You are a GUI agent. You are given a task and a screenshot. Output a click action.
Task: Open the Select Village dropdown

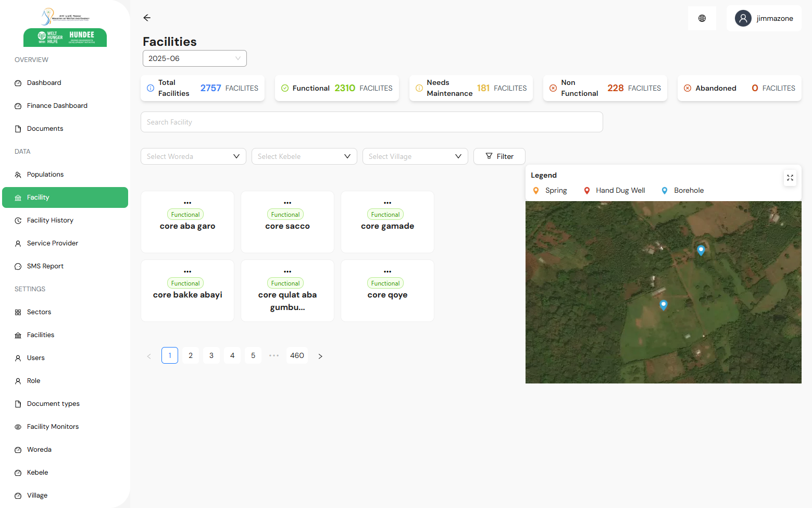pos(415,156)
